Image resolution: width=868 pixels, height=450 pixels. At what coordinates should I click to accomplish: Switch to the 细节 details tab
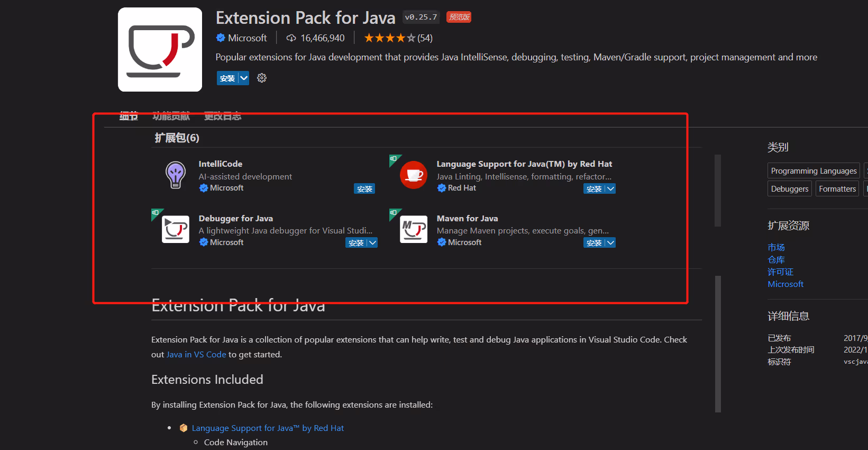129,116
